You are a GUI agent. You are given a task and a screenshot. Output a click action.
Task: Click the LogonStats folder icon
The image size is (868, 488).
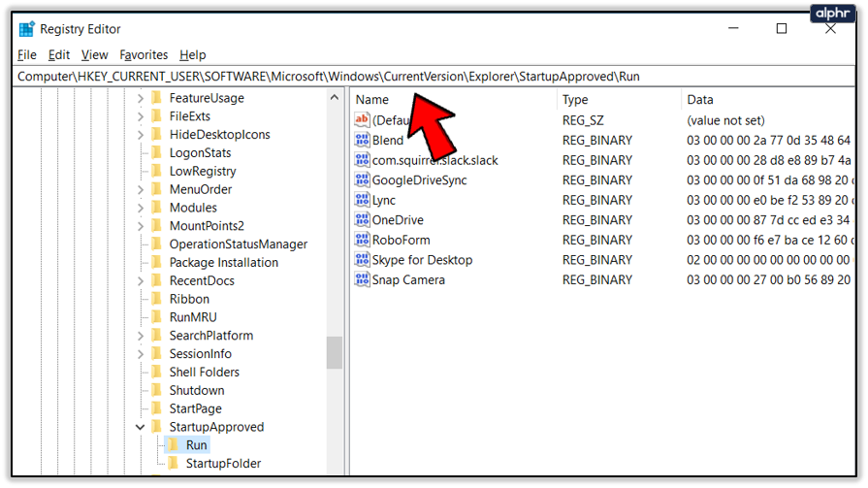(157, 152)
